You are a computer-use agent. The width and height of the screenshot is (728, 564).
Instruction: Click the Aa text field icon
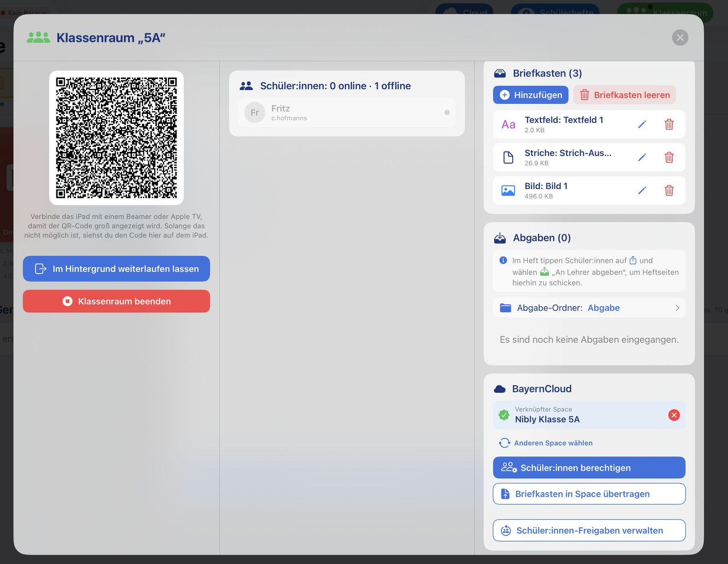508,124
